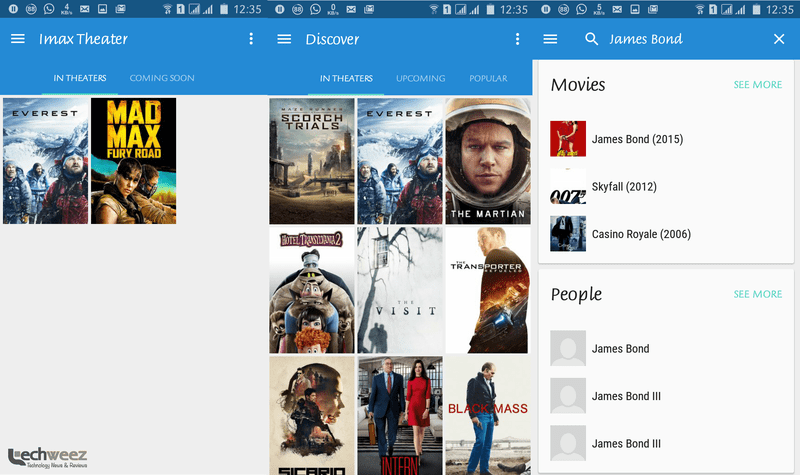The height and width of the screenshot is (475, 800).
Task: Open hamburger menu on Discover screen
Action: pyautogui.click(x=284, y=39)
